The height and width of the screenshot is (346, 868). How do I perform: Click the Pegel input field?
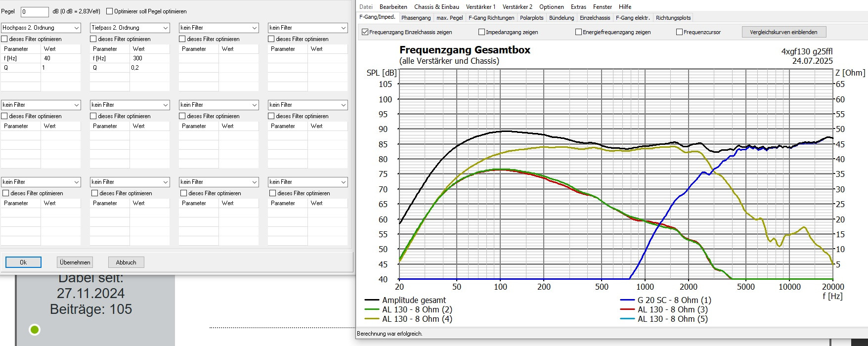point(35,11)
